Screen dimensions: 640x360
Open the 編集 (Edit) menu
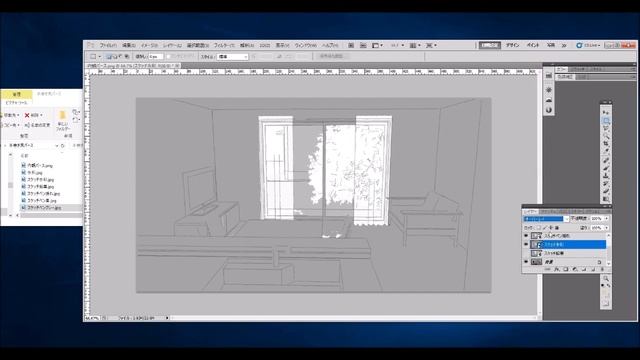pyautogui.click(x=129, y=45)
